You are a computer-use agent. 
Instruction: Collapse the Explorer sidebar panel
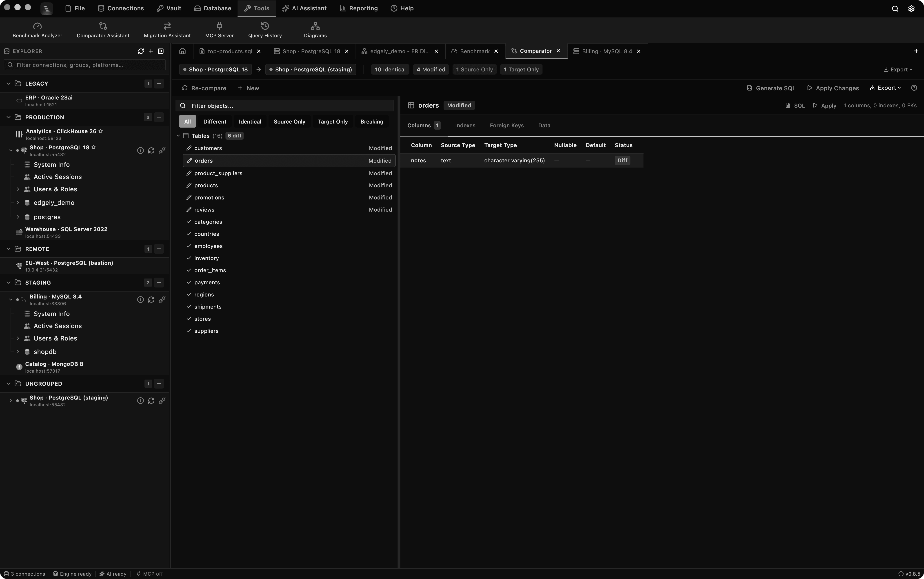pos(161,51)
